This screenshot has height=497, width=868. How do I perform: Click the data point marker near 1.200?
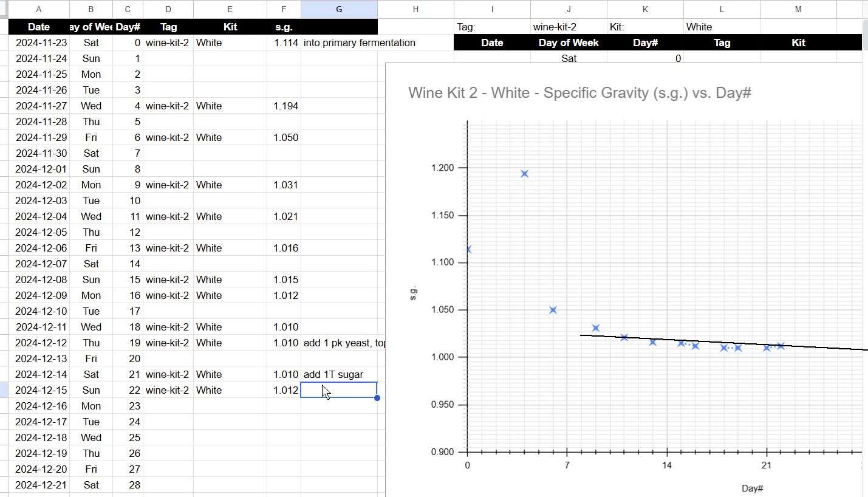[x=524, y=174]
